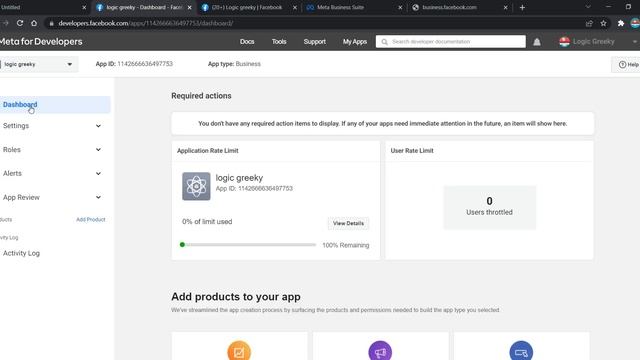Screen dimensions: 640x360
Task: Click the share icon in the address bar
Action: click(589, 23)
